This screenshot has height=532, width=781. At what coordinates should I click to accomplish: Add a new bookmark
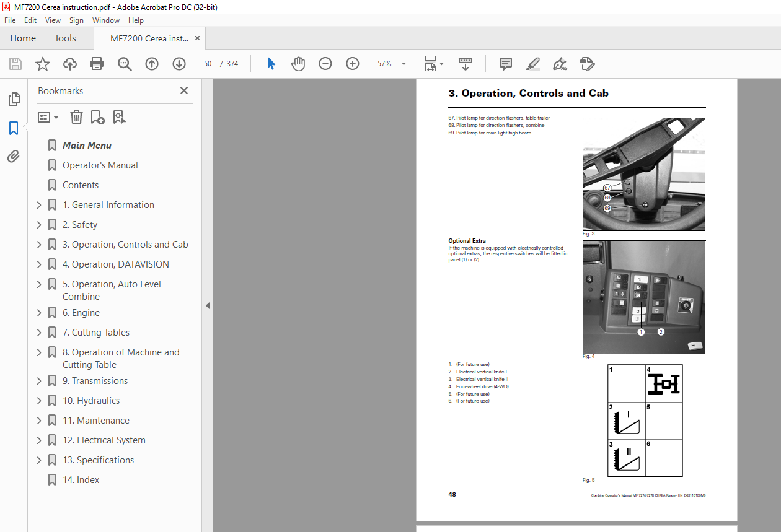[x=97, y=117]
